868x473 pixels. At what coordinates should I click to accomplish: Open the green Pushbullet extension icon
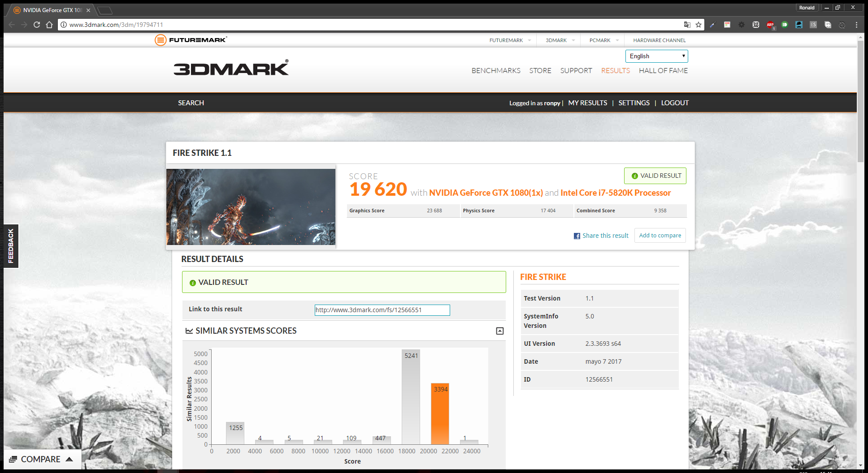coord(785,25)
